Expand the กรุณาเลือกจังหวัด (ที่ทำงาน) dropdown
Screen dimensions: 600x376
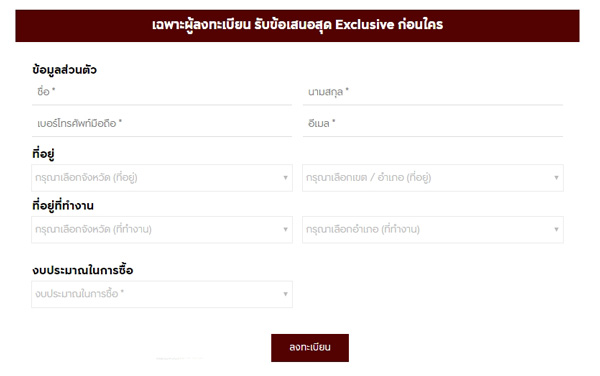162,230
